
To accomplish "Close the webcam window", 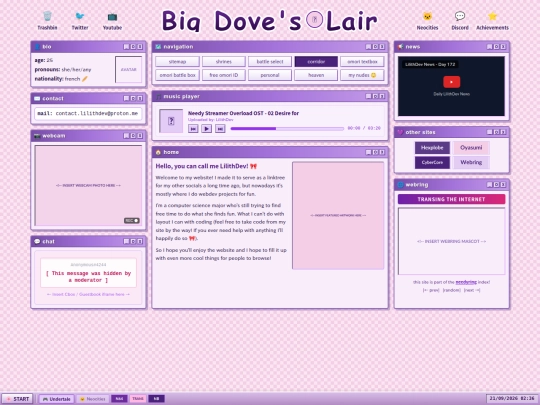I will [x=140, y=136].
